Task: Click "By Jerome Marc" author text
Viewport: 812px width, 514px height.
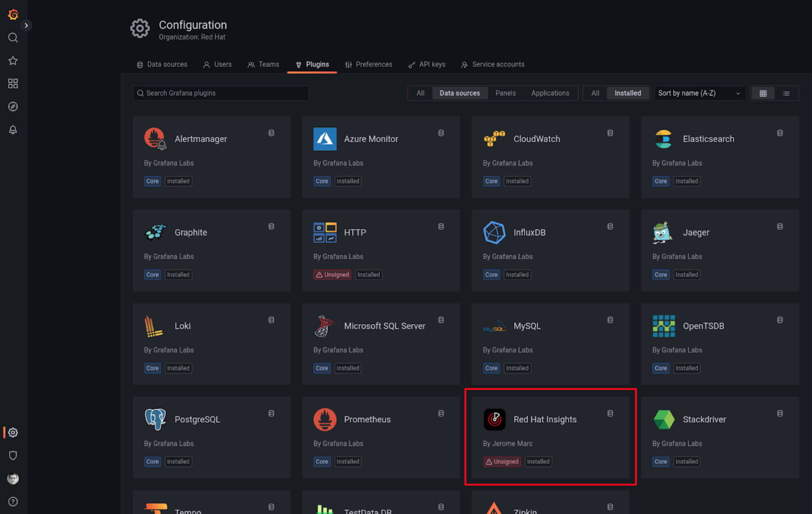Action: (x=508, y=443)
